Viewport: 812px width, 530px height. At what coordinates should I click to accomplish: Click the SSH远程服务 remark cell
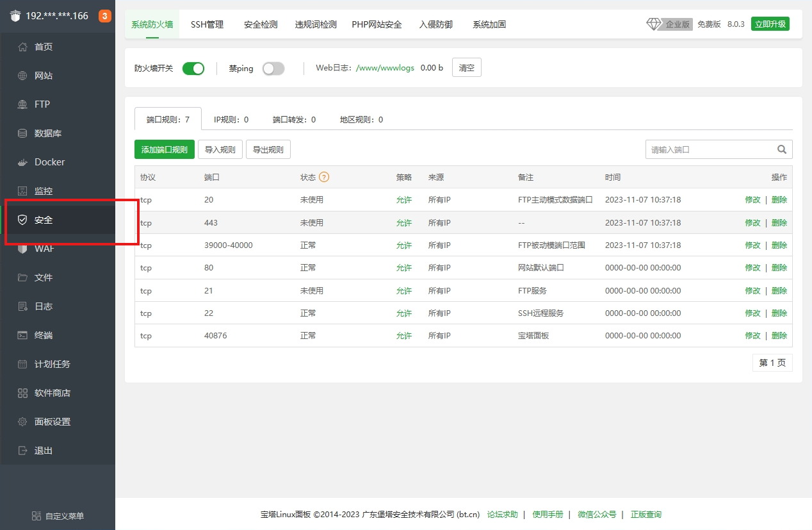click(x=540, y=313)
